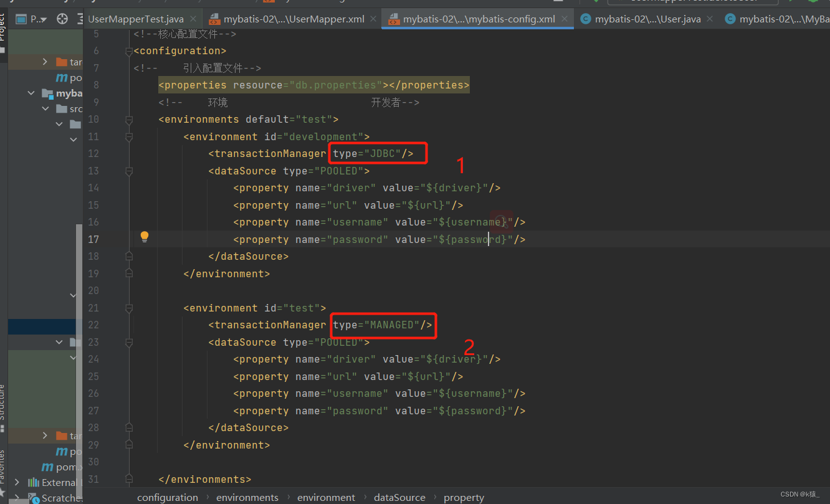Fold the development environment on line 11
This screenshot has width=830, height=504.
(129, 136)
